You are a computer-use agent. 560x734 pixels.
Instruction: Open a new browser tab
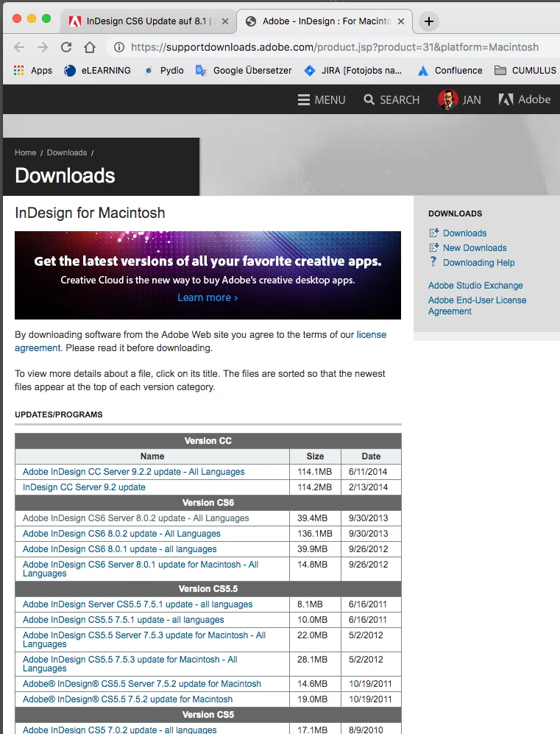(428, 21)
